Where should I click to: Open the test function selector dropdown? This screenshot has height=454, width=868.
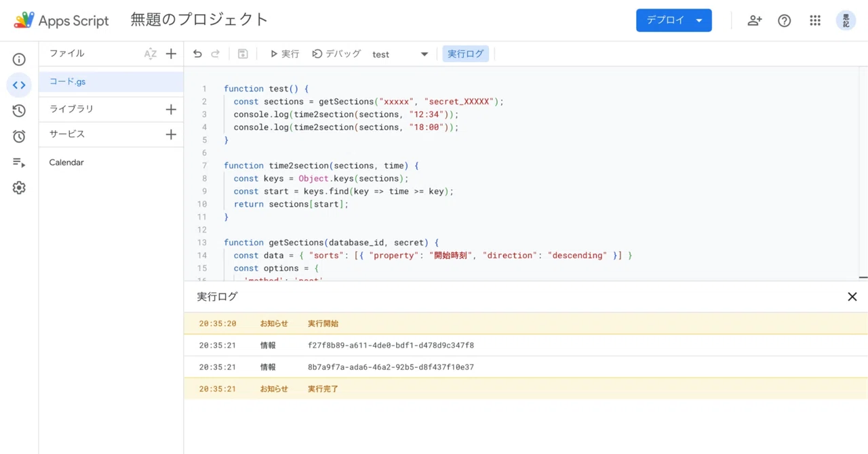coord(400,54)
